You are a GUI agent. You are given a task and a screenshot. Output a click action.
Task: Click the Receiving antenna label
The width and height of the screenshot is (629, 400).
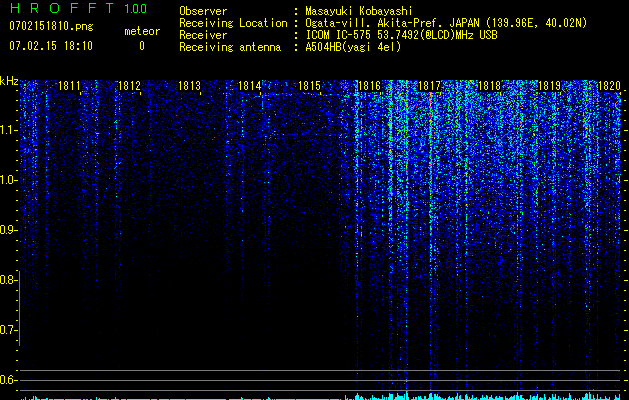[x=230, y=47]
